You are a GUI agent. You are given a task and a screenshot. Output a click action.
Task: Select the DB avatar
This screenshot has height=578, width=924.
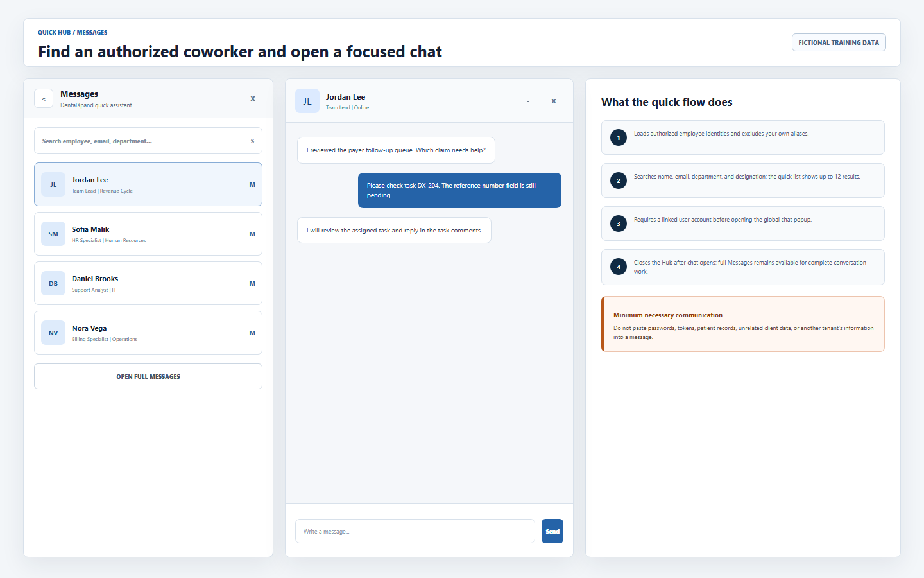(x=53, y=283)
